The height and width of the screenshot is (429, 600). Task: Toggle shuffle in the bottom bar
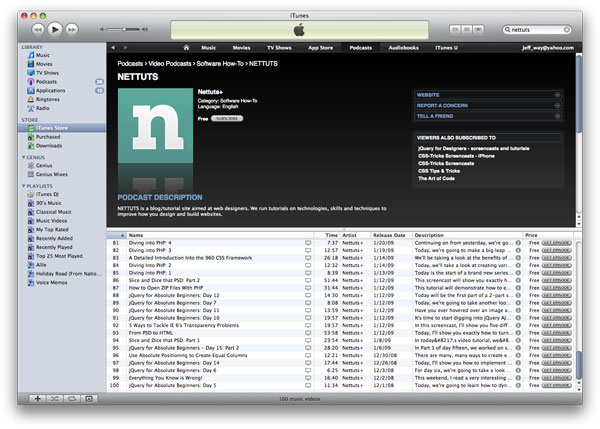point(55,399)
